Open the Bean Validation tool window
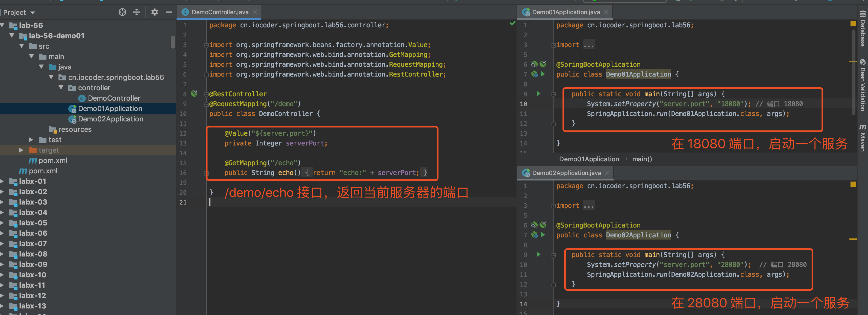 click(863, 89)
